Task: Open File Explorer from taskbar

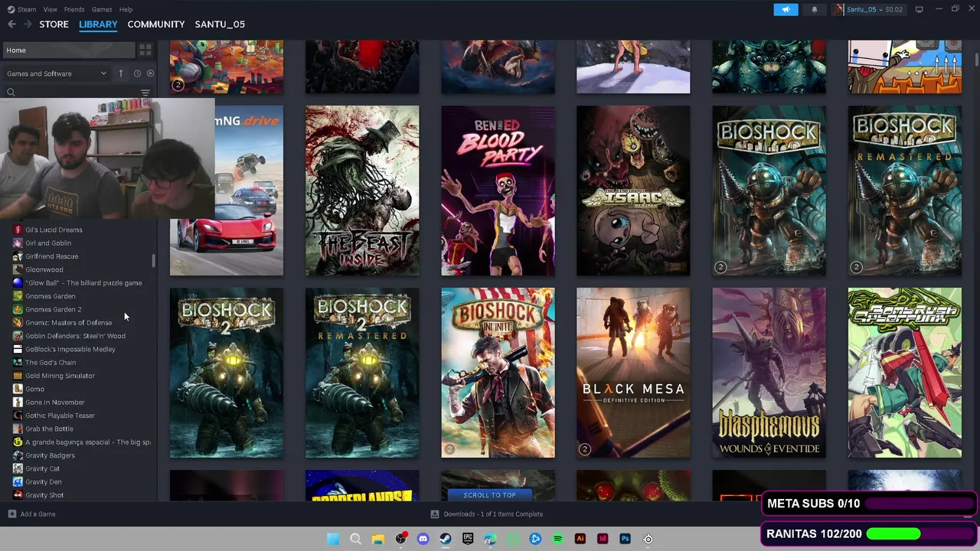Action: pos(378,539)
